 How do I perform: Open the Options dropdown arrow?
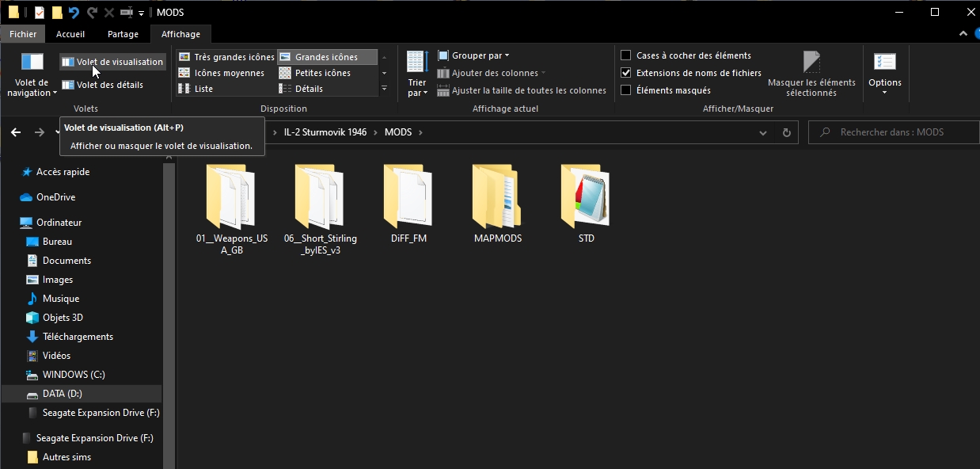pyautogui.click(x=885, y=93)
